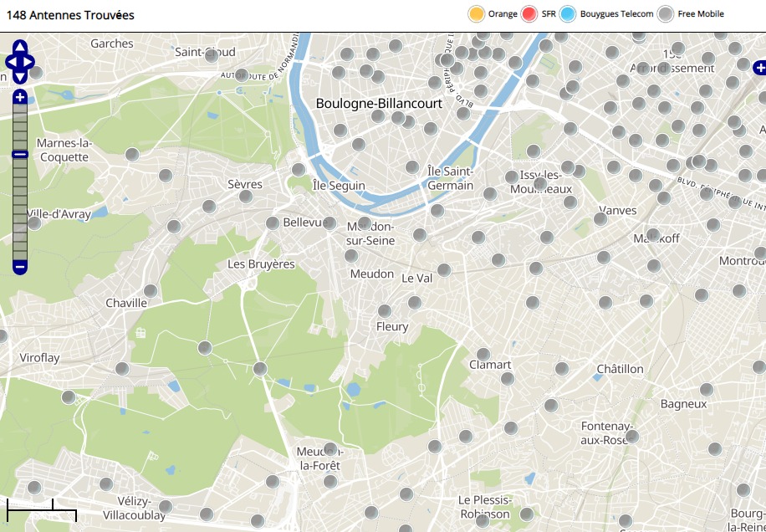Screen dimensions: 766x532
Task: Pan the map left with arrow
Action: 10,62
